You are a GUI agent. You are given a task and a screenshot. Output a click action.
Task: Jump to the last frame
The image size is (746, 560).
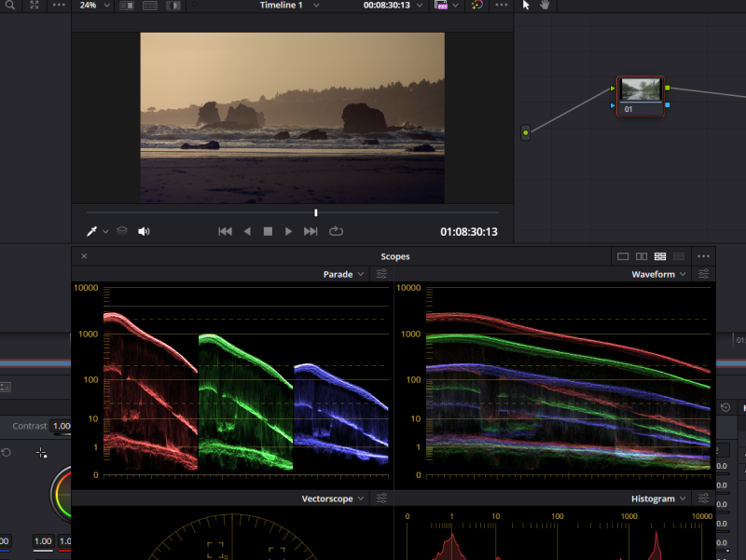311,231
